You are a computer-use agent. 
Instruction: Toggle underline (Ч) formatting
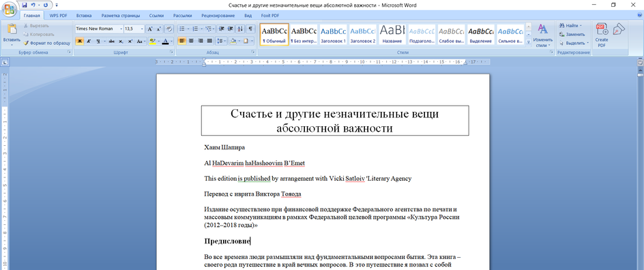click(x=98, y=41)
